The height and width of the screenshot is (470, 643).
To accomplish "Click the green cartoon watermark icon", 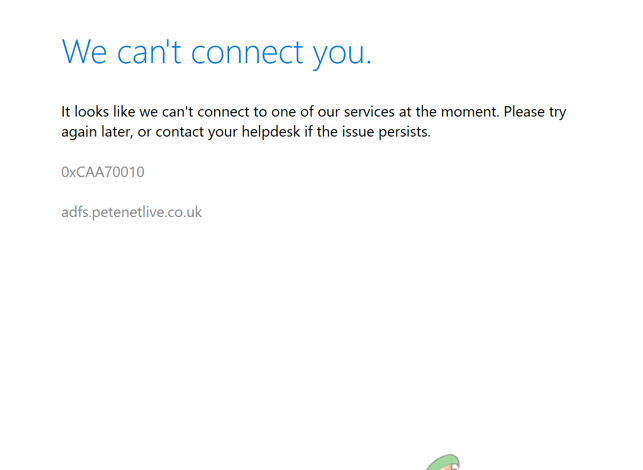I will (445, 463).
